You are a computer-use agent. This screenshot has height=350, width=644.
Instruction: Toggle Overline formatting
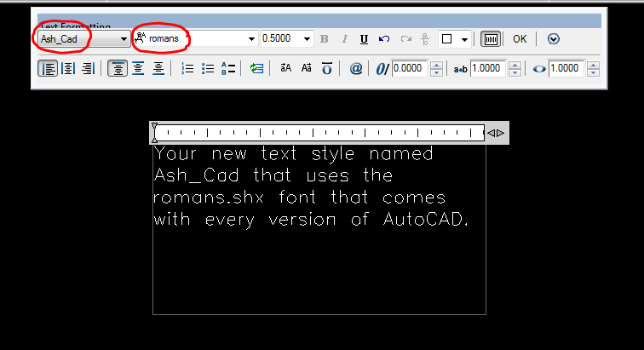click(x=327, y=68)
